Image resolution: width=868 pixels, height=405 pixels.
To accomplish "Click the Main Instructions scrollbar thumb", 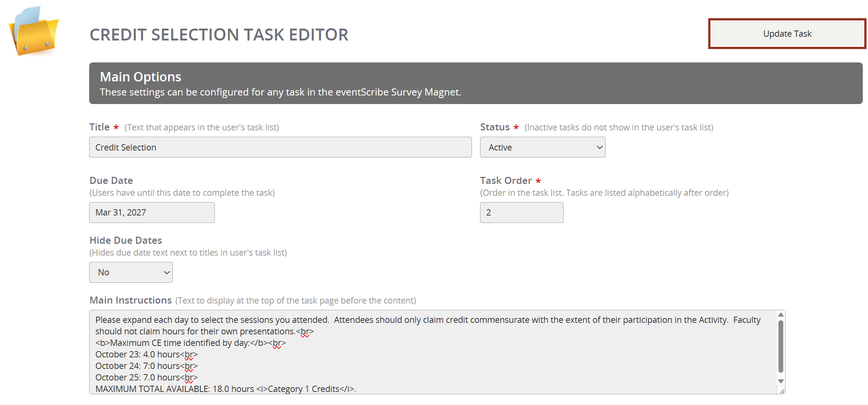I will tap(781, 346).
